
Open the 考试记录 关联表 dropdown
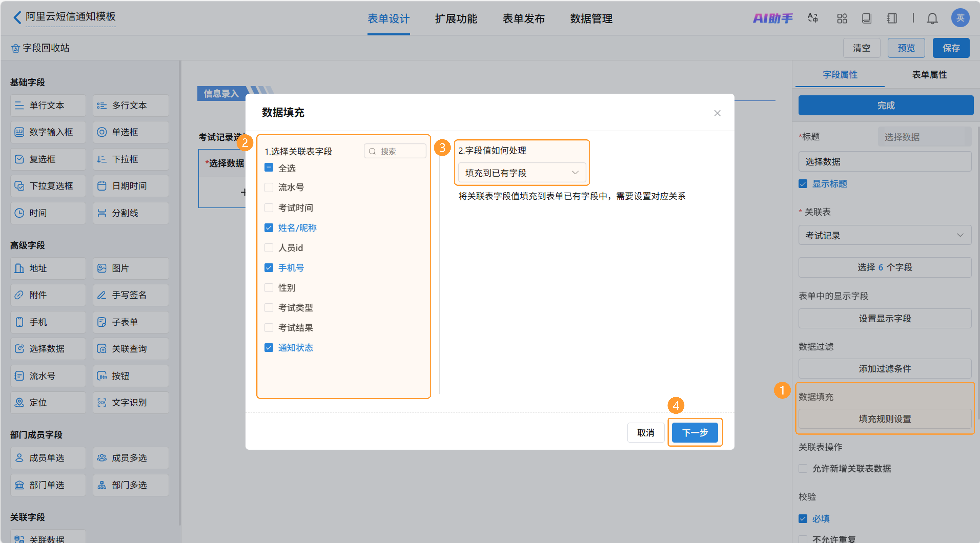click(x=884, y=235)
